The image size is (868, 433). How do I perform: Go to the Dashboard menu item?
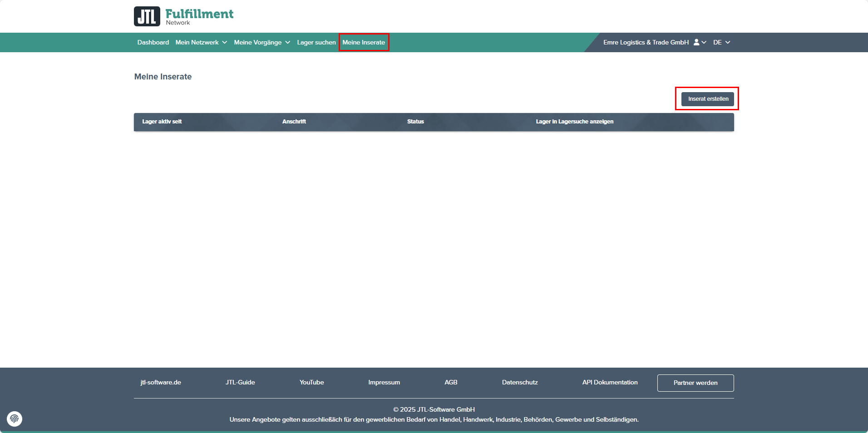coord(153,42)
